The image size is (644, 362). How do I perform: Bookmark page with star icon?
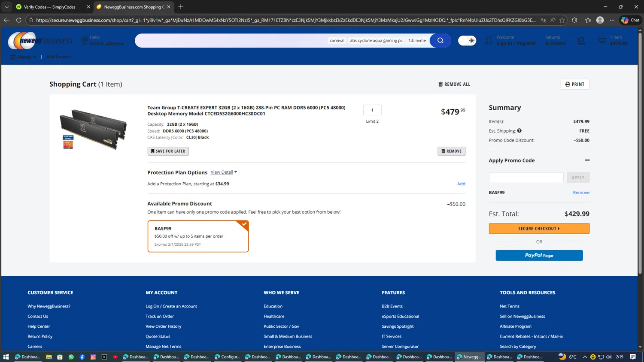[x=562, y=20]
